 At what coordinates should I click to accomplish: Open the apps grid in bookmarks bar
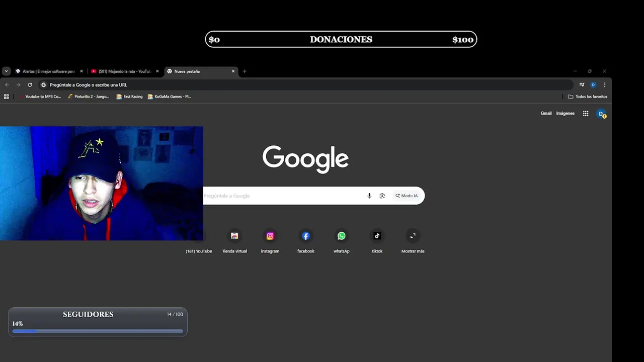(x=7, y=97)
